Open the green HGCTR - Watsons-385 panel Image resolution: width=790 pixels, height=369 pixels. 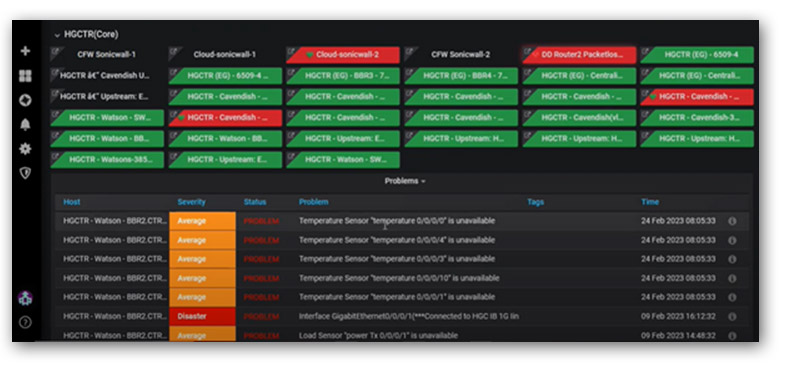click(107, 160)
